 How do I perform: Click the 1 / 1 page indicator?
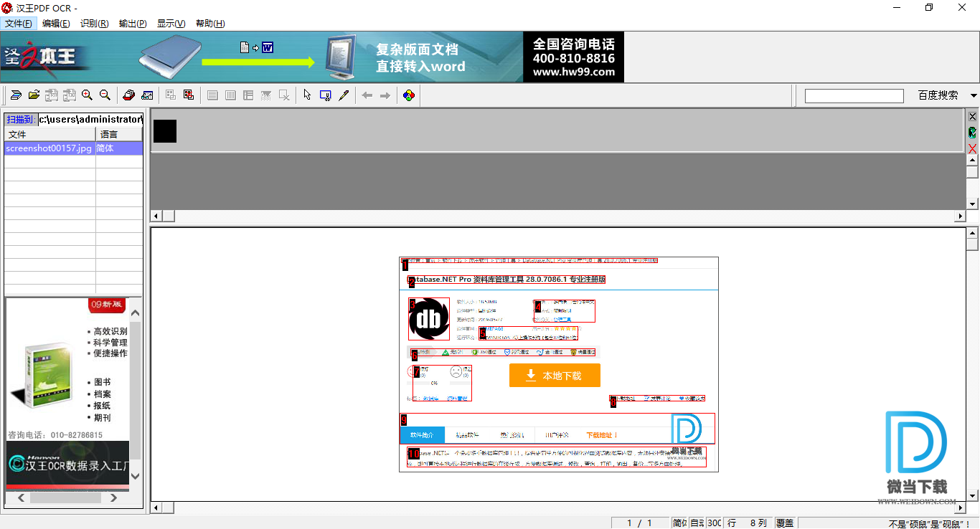click(639, 523)
